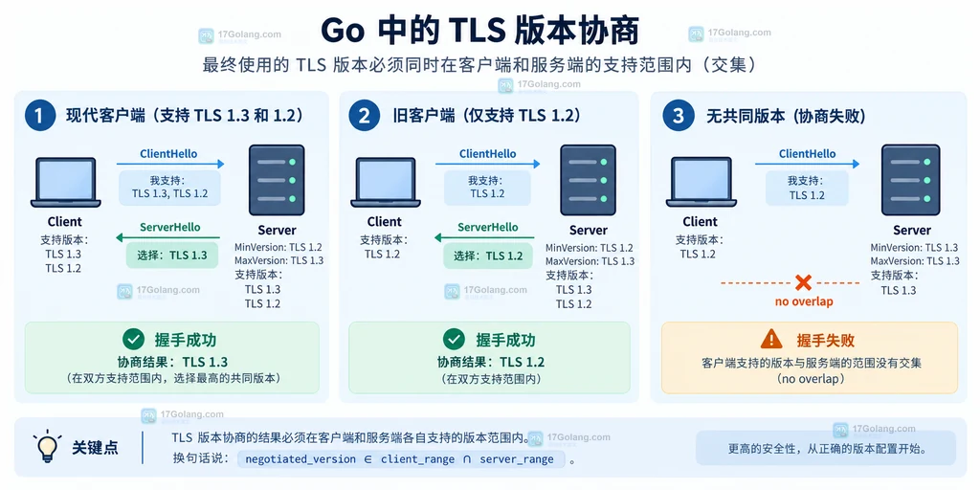The height and width of the screenshot is (490, 980).
Task: Click ClientHello in the 旧客户端 panel
Action: 487,154
